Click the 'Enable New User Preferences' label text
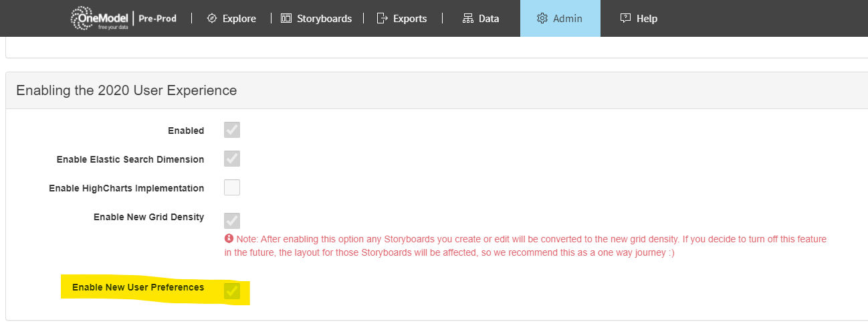 (138, 287)
